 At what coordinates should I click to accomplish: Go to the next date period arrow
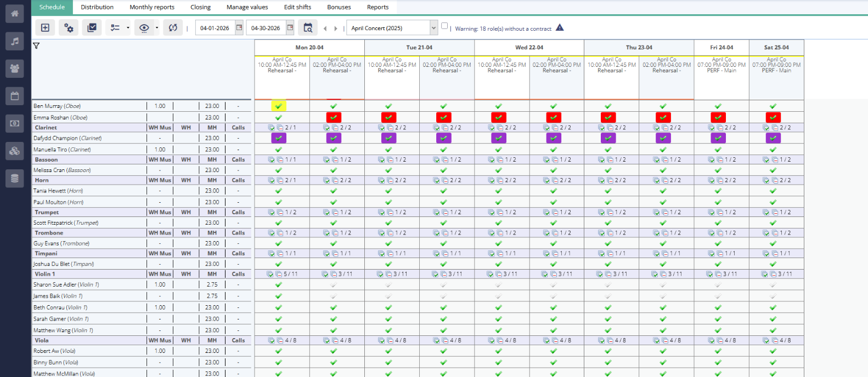click(x=336, y=28)
